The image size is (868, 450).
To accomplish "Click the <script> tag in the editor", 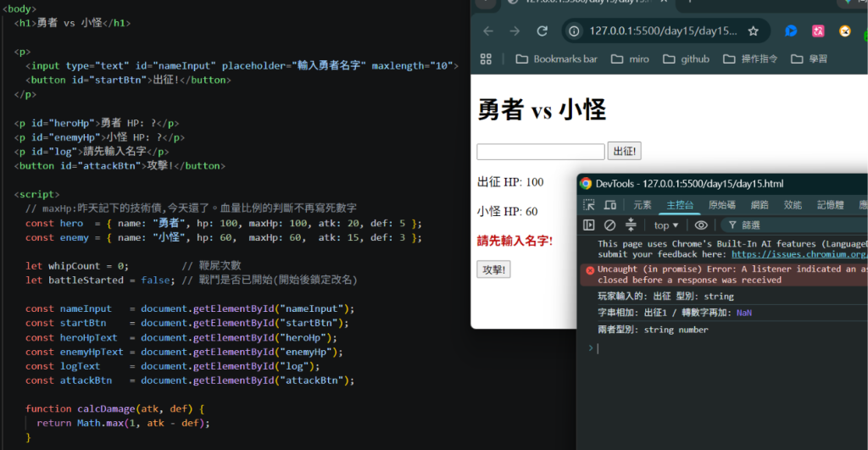I will click(36, 194).
